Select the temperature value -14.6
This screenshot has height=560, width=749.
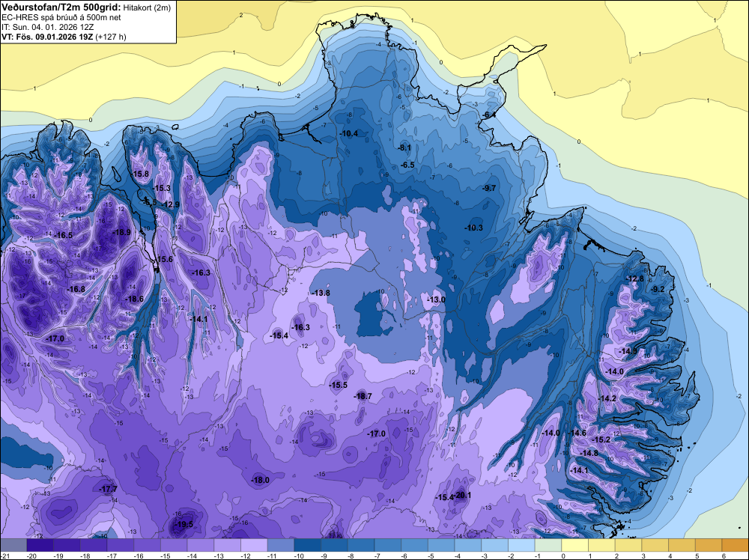pyautogui.click(x=577, y=433)
